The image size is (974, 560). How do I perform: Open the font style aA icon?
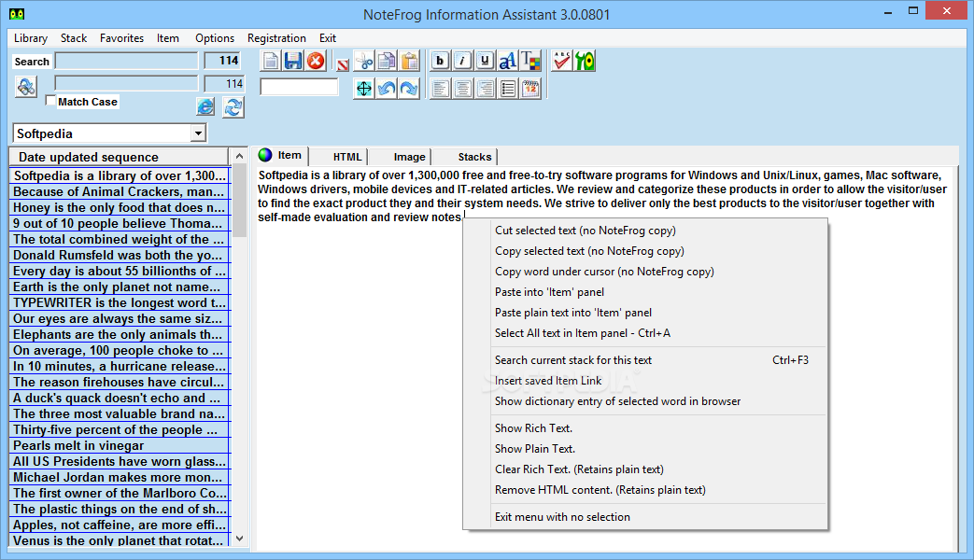tap(507, 61)
